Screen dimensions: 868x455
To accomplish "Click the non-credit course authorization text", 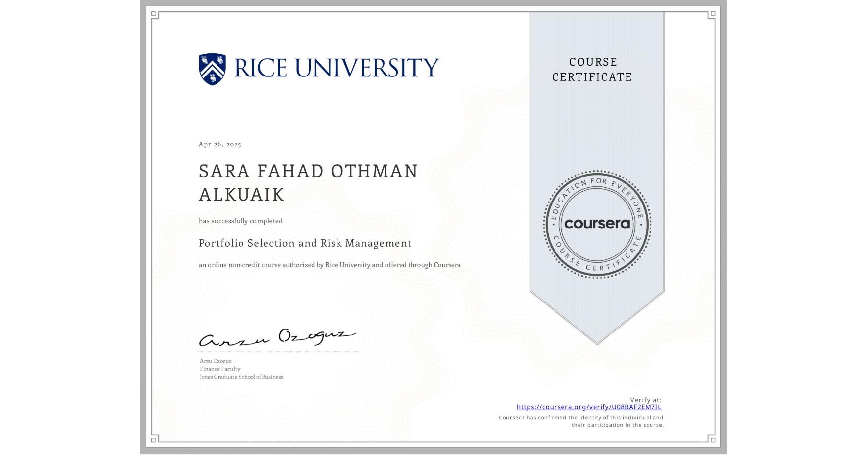I will point(329,265).
